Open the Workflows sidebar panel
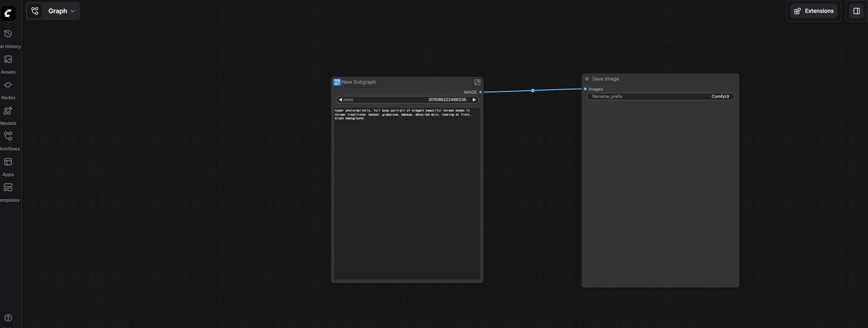This screenshot has height=328, width=868. (8, 141)
